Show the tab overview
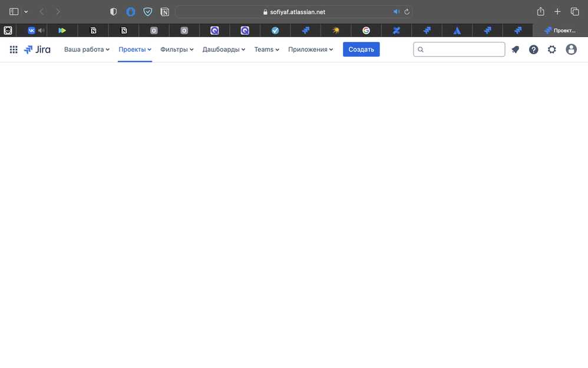The width and height of the screenshot is (588, 368). 574,12
